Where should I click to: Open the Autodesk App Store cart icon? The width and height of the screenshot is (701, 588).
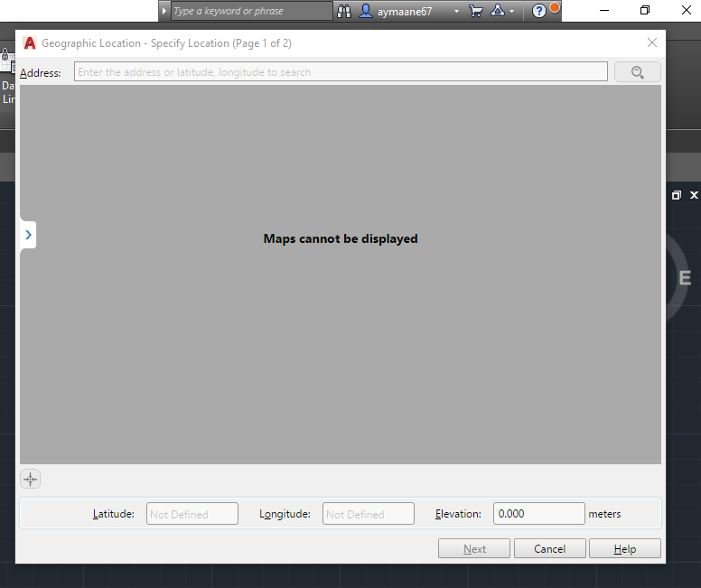(476, 11)
